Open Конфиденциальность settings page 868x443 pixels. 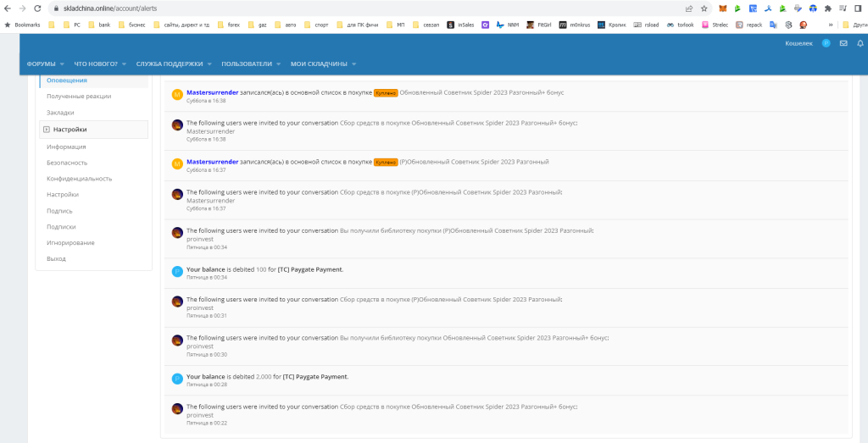79,179
